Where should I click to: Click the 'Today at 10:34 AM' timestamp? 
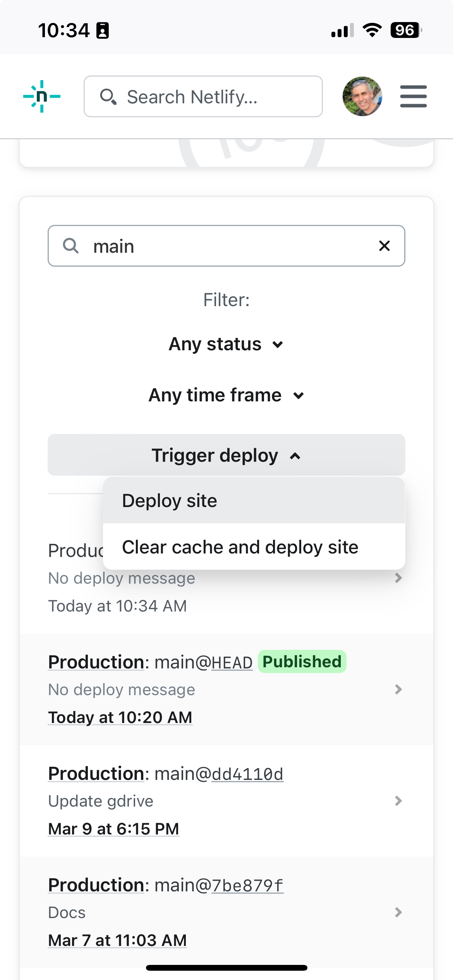[117, 606]
